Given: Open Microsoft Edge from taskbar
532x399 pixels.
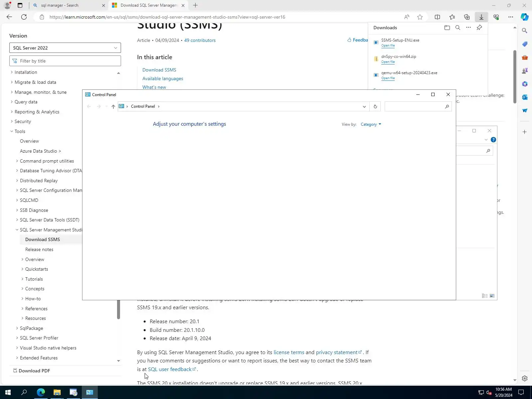Looking at the screenshot, I should point(41,392).
